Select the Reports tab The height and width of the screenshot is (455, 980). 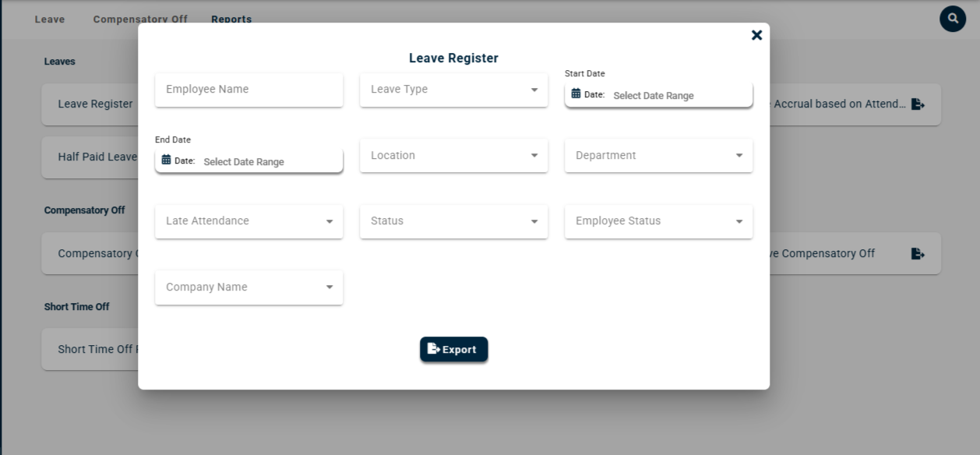pyautogui.click(x=231, y=19)
